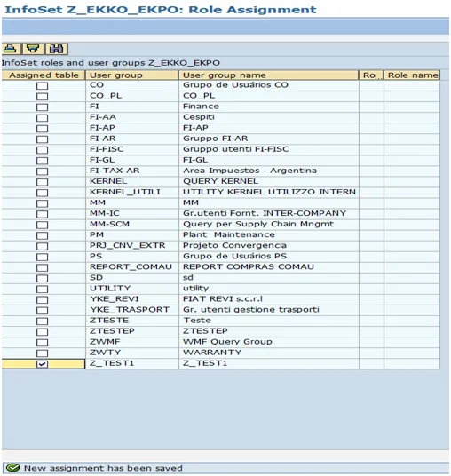Check the SD user group checkbox
Viewport: 451px width, 476px height.
tap(43, 278)
